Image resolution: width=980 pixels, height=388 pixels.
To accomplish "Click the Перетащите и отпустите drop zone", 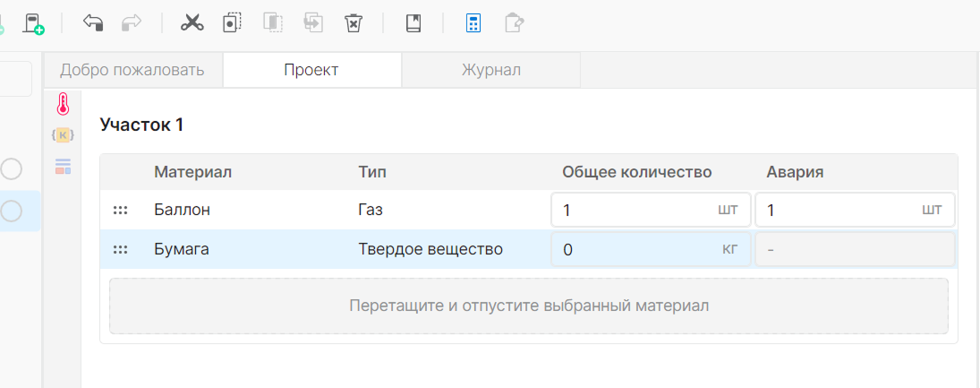I will click(x=528, y=306).
